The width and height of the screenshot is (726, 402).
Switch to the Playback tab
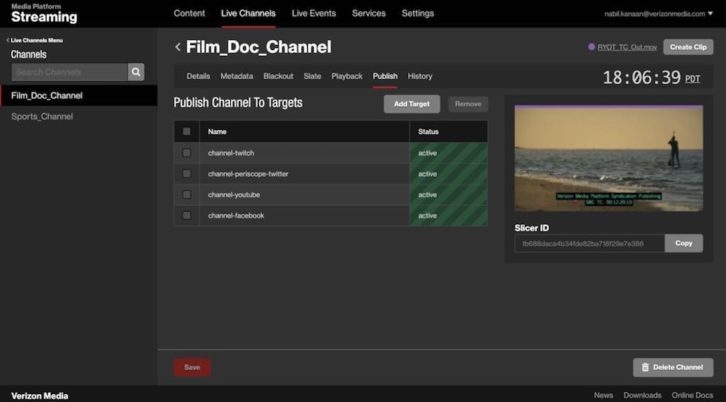coord(347,76)
